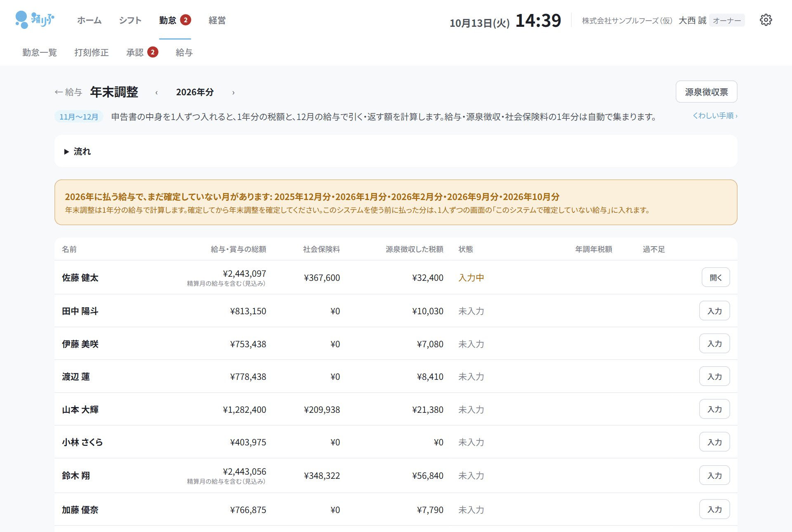Expand the 流れ disclosure triangle

click(66, 152)
